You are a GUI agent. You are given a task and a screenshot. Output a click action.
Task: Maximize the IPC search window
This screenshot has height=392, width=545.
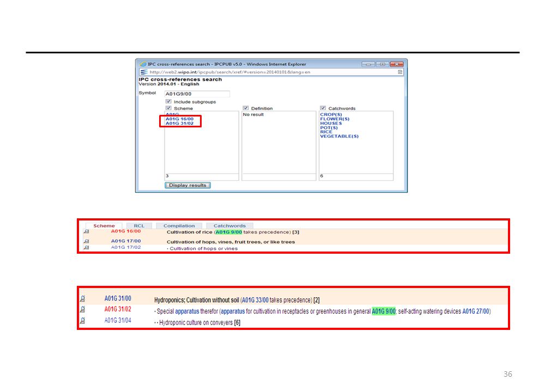383,64
